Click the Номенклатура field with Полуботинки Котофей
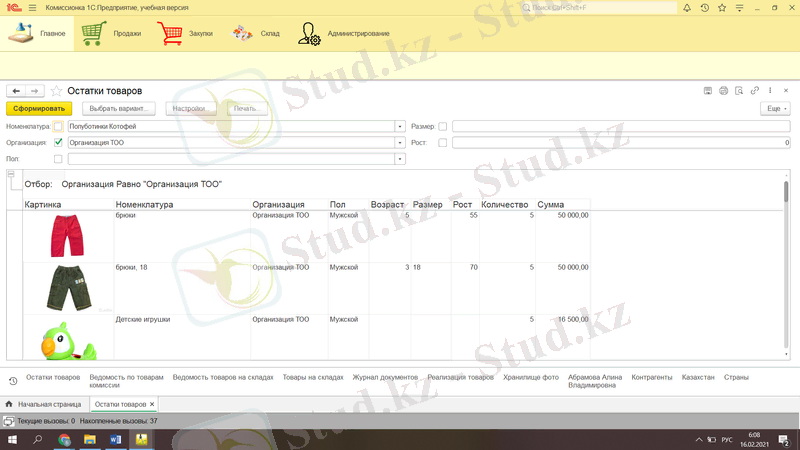This screenshot has width=800, height=450. 231,127
